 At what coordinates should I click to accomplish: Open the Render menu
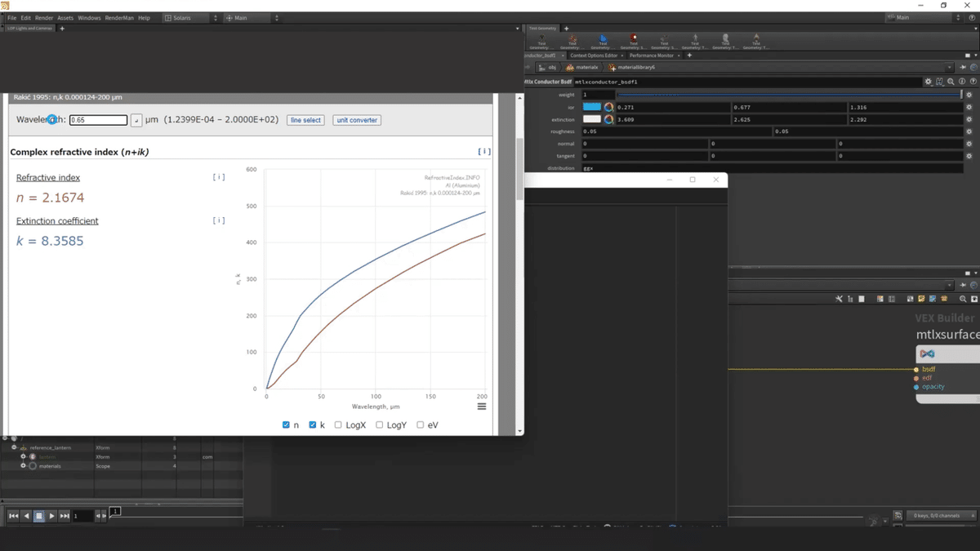(44, 17)
